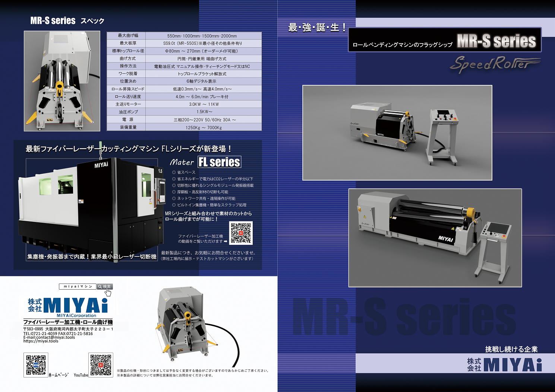Click the 操作方法 spec label

pyautogui.click(x=128, y=66)
